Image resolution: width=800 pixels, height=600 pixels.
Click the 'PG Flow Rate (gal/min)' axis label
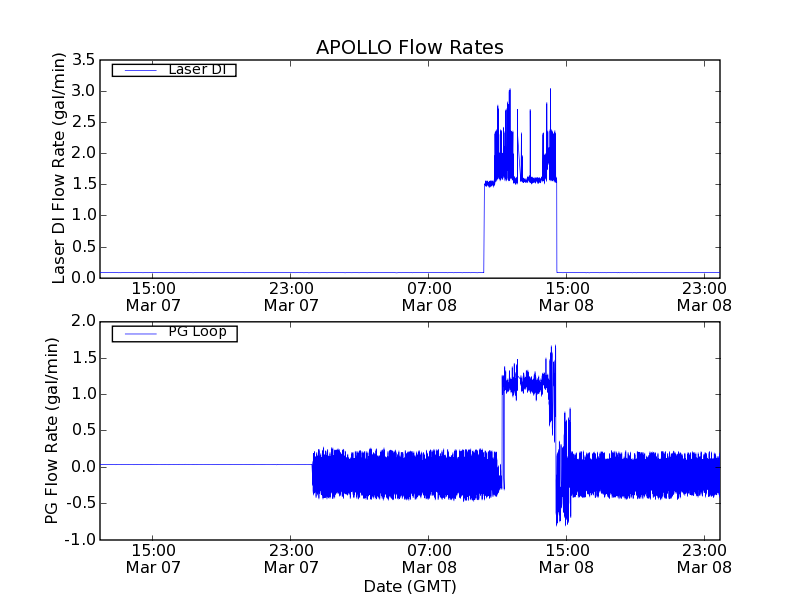(x=52, y=431)
